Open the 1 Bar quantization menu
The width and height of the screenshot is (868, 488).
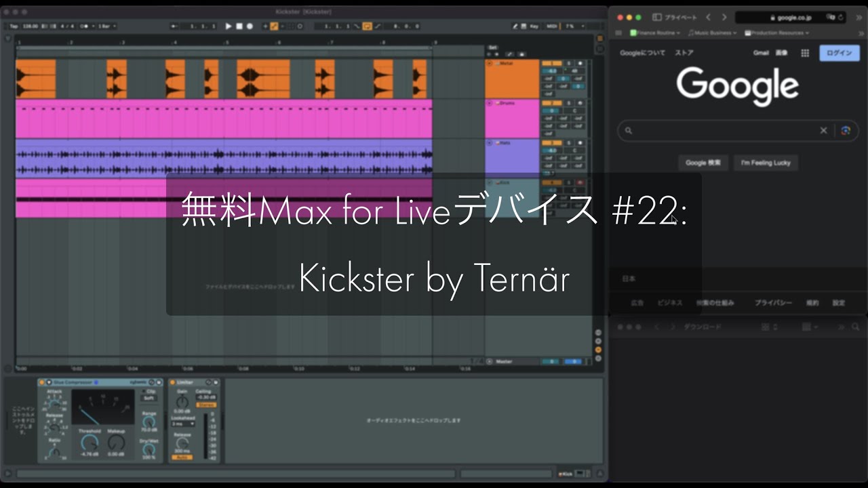(106, 26)
